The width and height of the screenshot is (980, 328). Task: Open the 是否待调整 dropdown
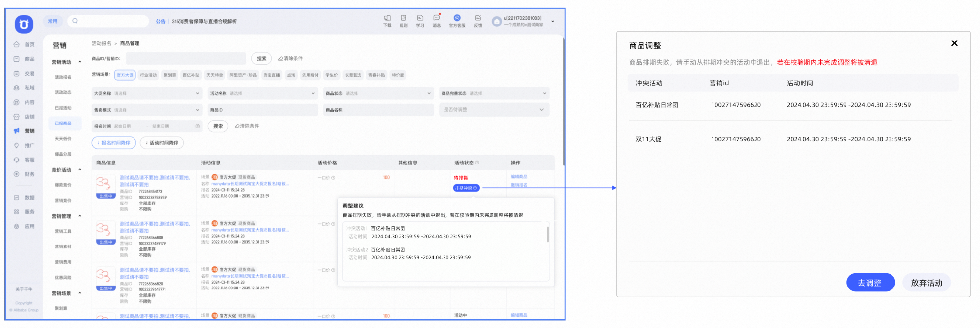point(494,110)
